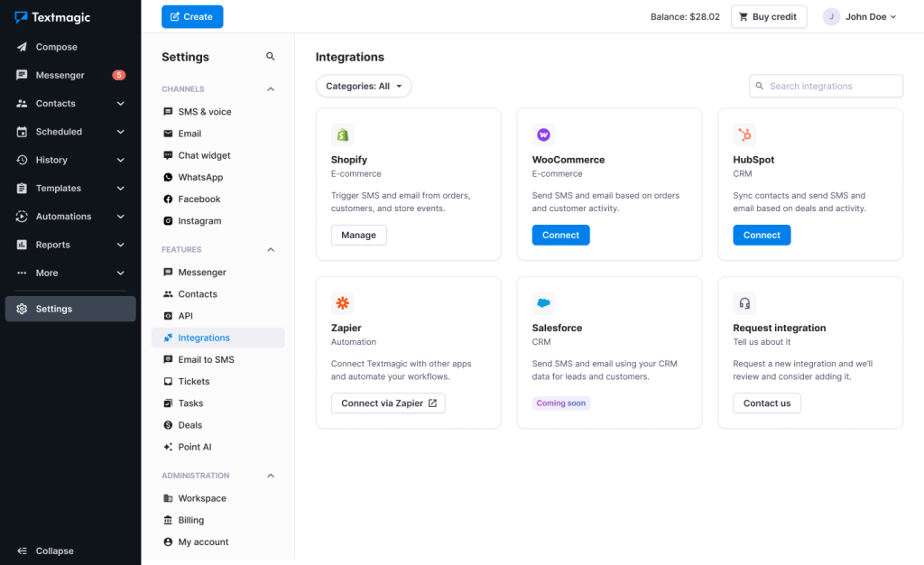Screen dimensions: 924x565
Task: Expand the Contacts menu chevron in main sidebar
Action: click(121, 104)
